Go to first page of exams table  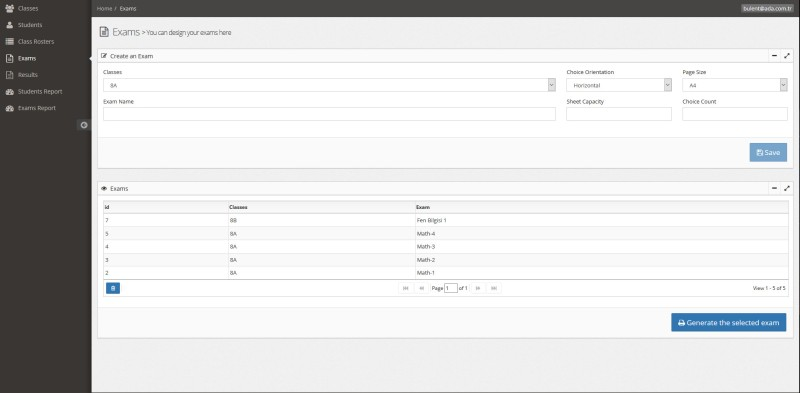pos(406,288)
